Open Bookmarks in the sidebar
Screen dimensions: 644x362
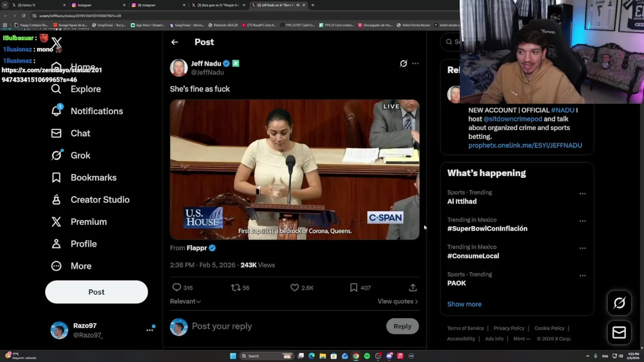[84, 177]
